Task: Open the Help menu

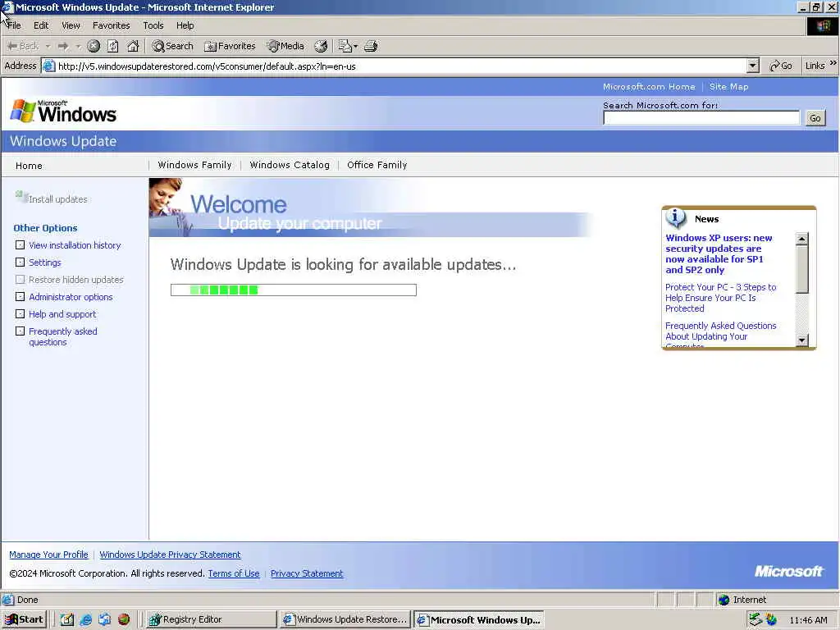Action: (x=185, y=25)
